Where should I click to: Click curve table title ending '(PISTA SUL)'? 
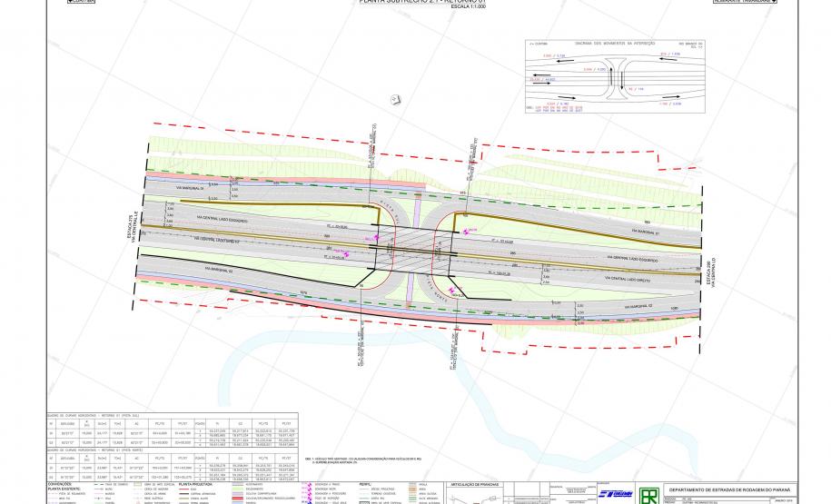[94, 416]
